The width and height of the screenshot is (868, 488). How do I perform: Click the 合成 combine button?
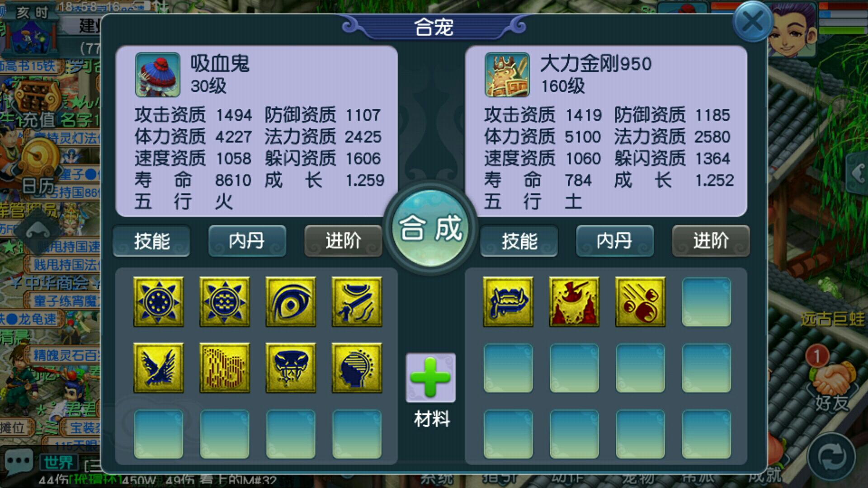click(430, 228)
